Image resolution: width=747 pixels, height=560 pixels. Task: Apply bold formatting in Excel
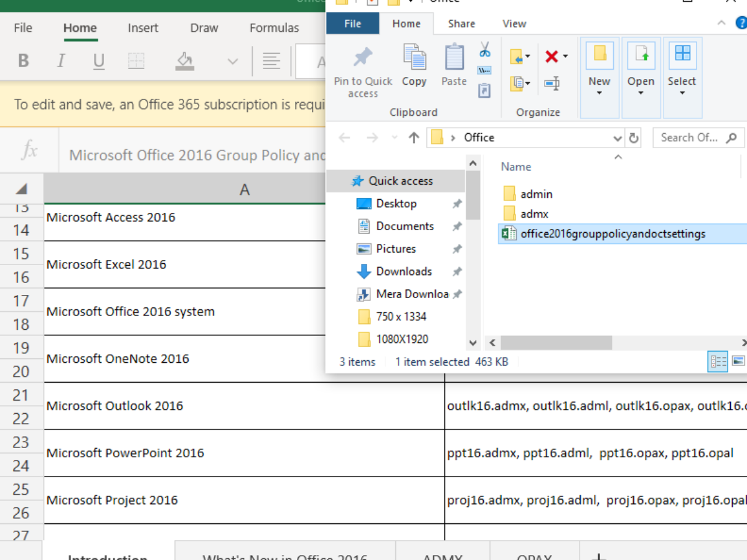pos(24,60)
